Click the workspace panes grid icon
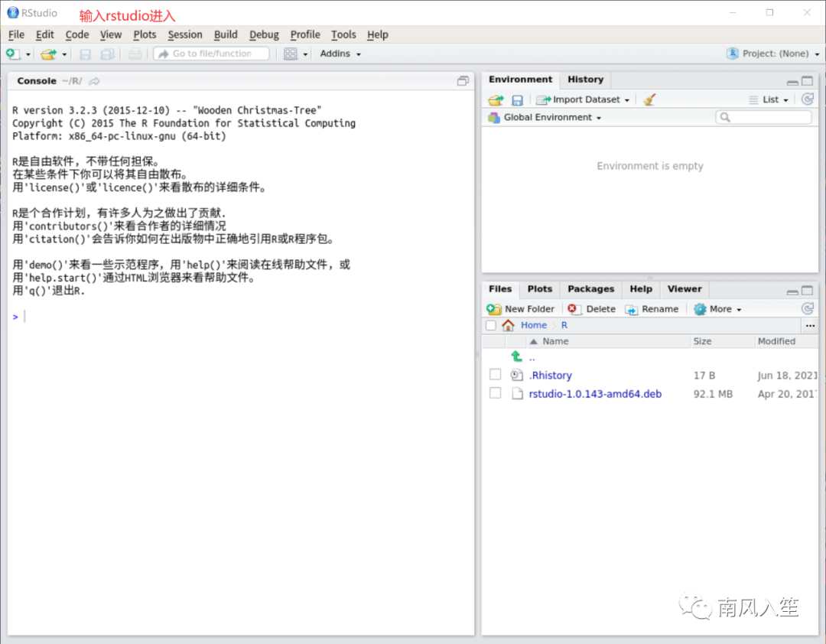 291,54
